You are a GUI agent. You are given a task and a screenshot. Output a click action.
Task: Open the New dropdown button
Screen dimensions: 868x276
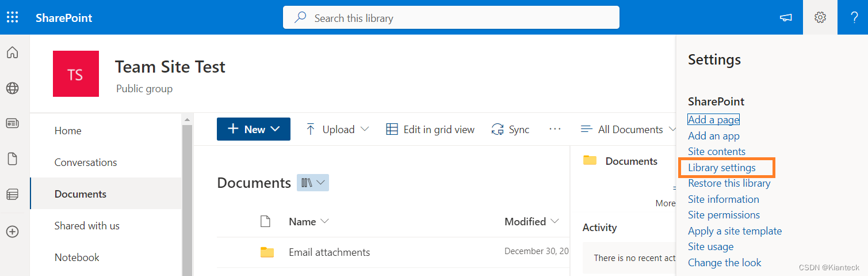[254, 129]
